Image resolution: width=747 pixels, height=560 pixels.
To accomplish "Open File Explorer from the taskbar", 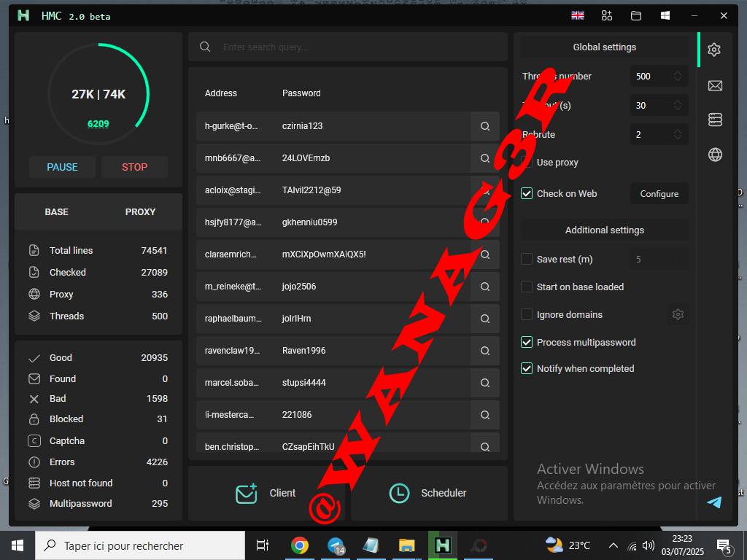I will pyautogui.click(x=406, y=545).
